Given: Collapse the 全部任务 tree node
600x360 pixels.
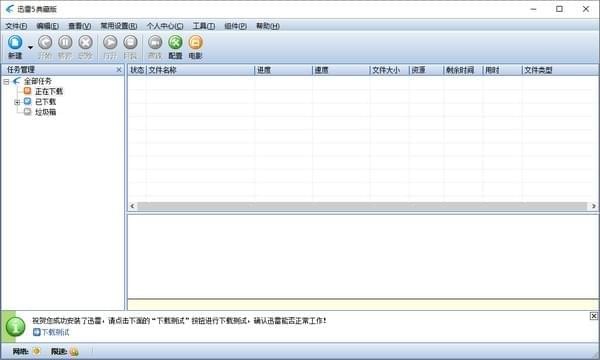Looking at the screenshot, I should 6,81.
